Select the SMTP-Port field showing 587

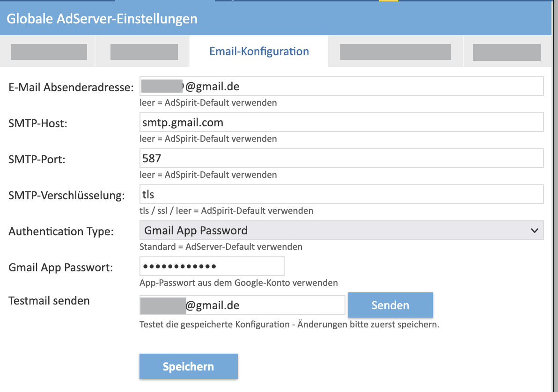(x=341, y=158)
